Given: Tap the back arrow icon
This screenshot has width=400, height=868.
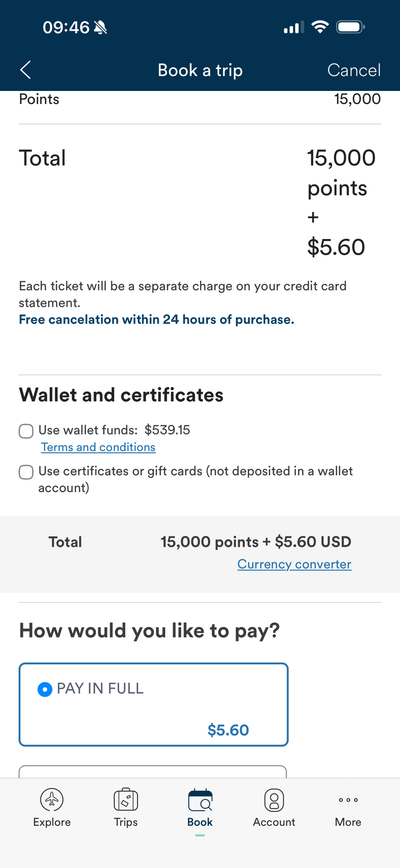Looking at the screenshot, I should pos(26,70).
